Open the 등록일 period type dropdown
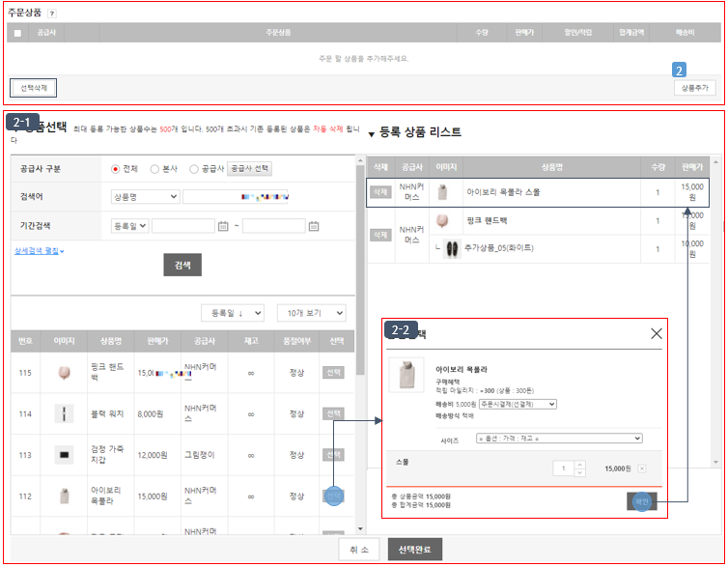 tap(129, 226)
